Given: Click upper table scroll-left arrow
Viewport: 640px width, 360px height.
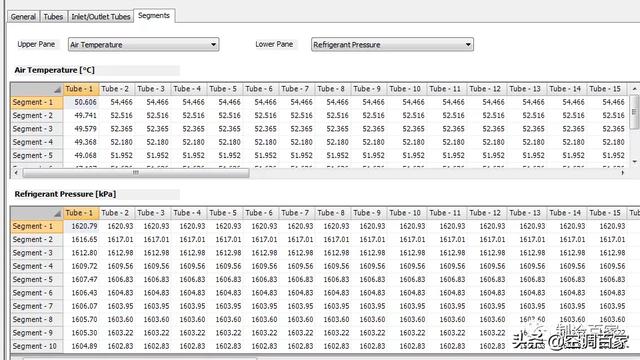Looking at the screenshot, I should (x=16, y=173).
